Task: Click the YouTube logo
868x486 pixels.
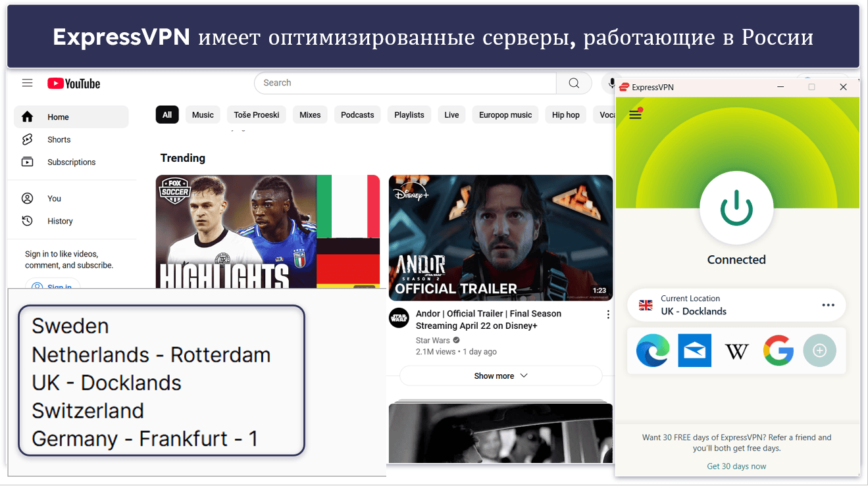Action: (x=74, y=84)
